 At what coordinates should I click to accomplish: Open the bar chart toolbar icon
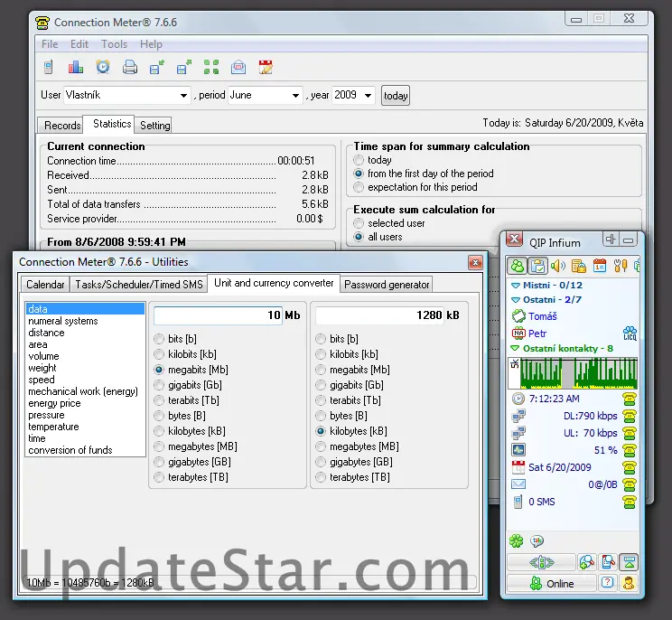pos(76,67)
